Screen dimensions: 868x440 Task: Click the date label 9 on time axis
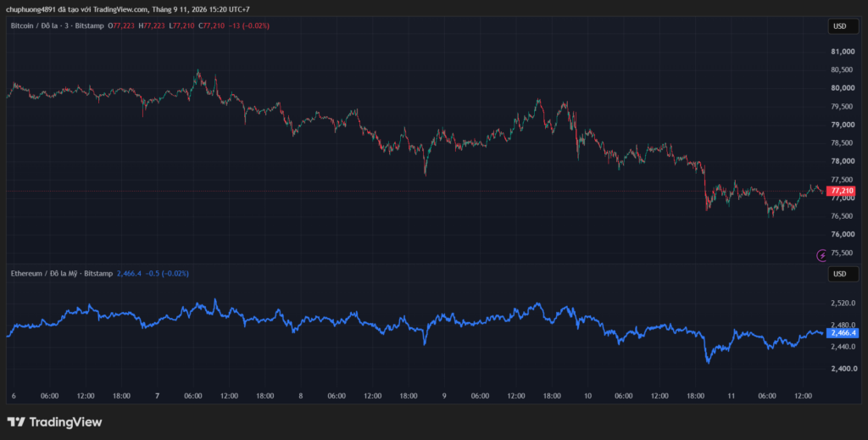(444, 396)
